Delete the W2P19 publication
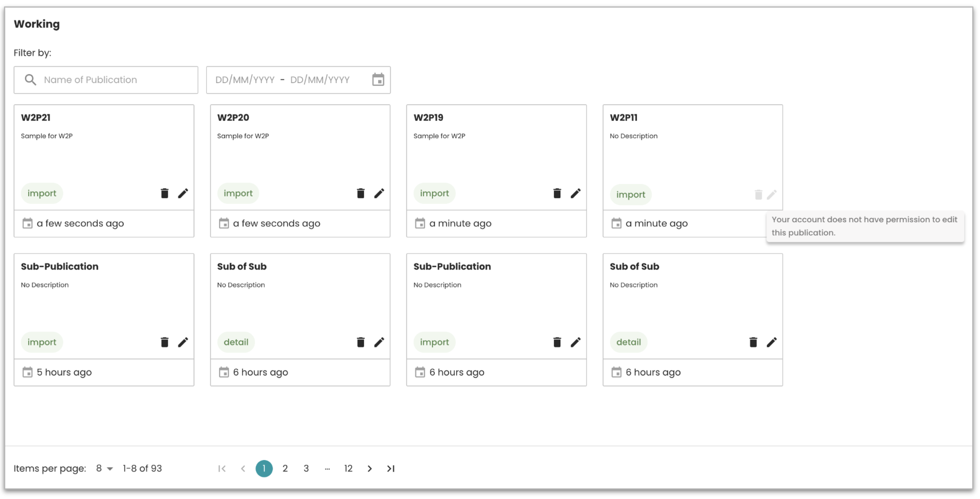980x499 pixels. coord(557,193)
